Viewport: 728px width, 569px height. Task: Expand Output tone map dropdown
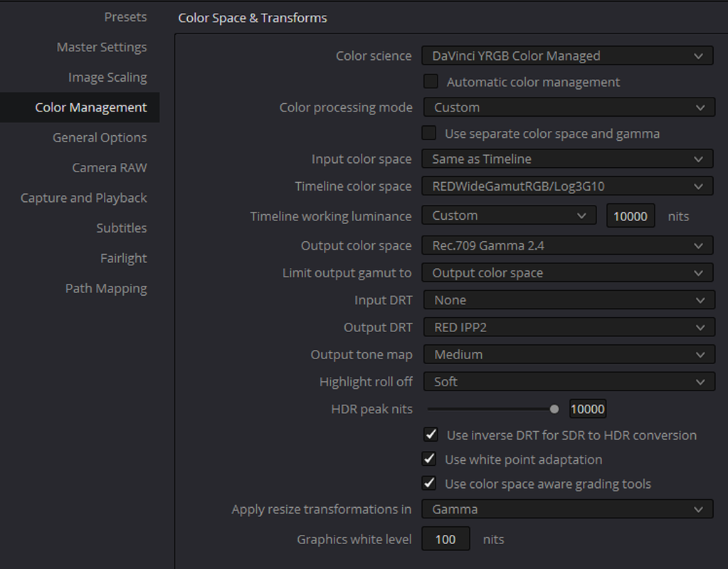[569, 355]
